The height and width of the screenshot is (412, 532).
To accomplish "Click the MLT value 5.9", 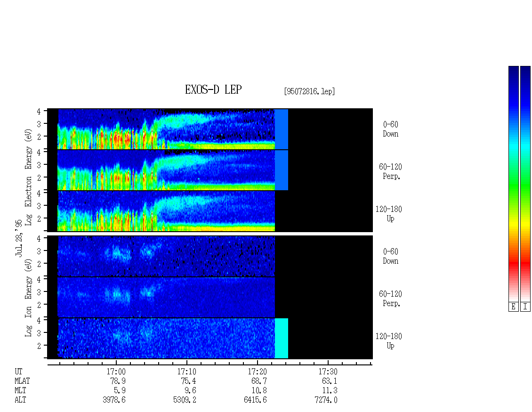I will (120, 391).
